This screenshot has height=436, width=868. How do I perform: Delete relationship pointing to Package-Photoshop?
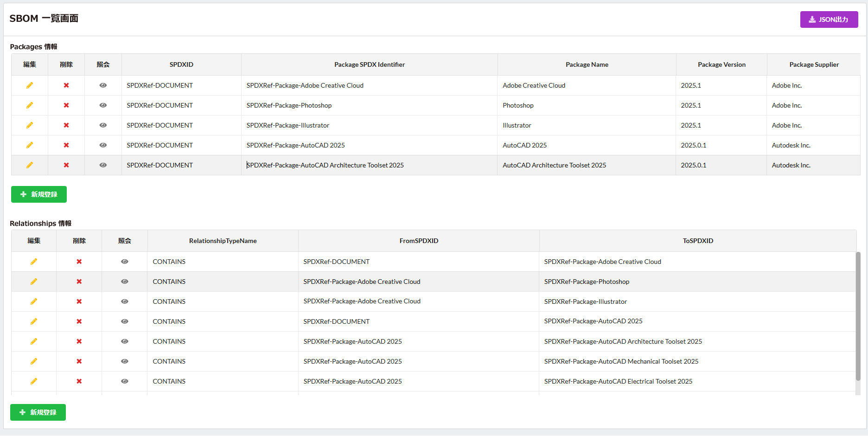point(79,282)
